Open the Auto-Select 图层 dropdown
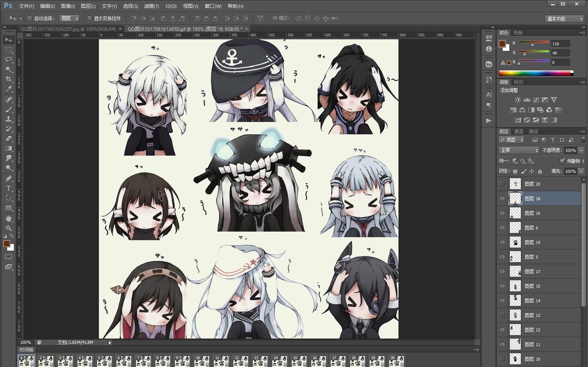 pos(69,18)
